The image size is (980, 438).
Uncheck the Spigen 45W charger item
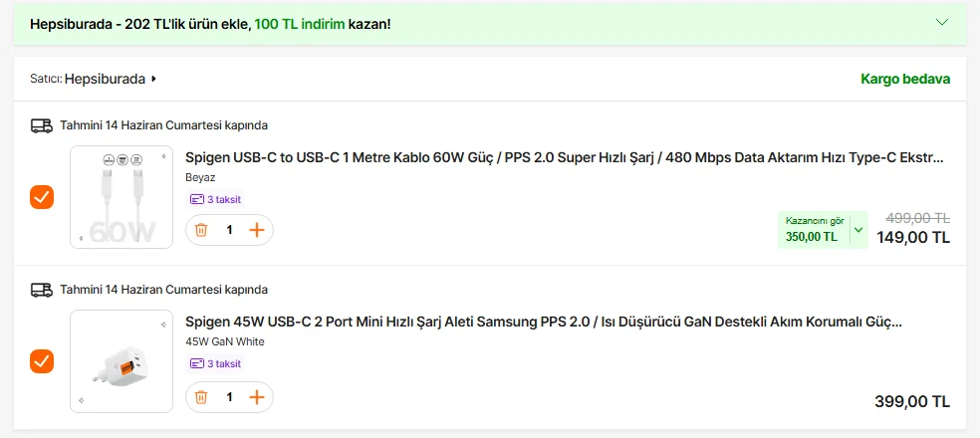pyautogui.click(x=42, y=360)
